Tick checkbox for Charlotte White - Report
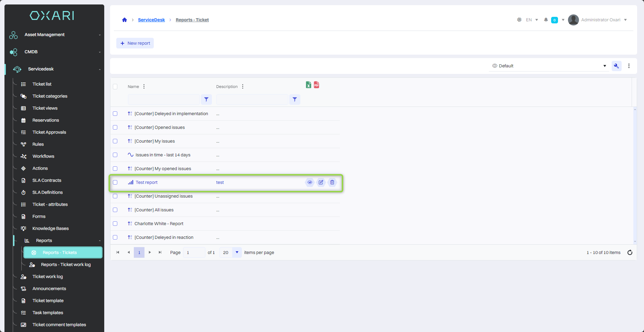 tap(115, 224)
